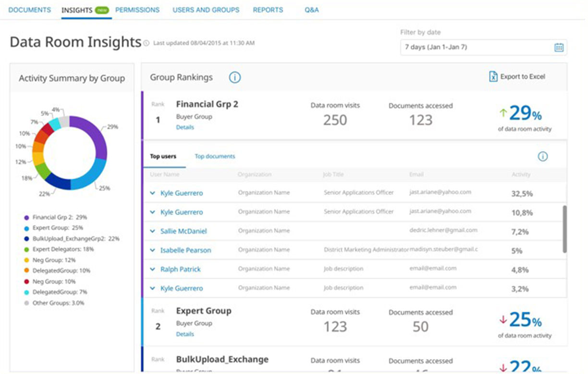The image size is (588, 374).
Task: Open Details link for Financial Grp 2
Action: (x=185, y=127)
